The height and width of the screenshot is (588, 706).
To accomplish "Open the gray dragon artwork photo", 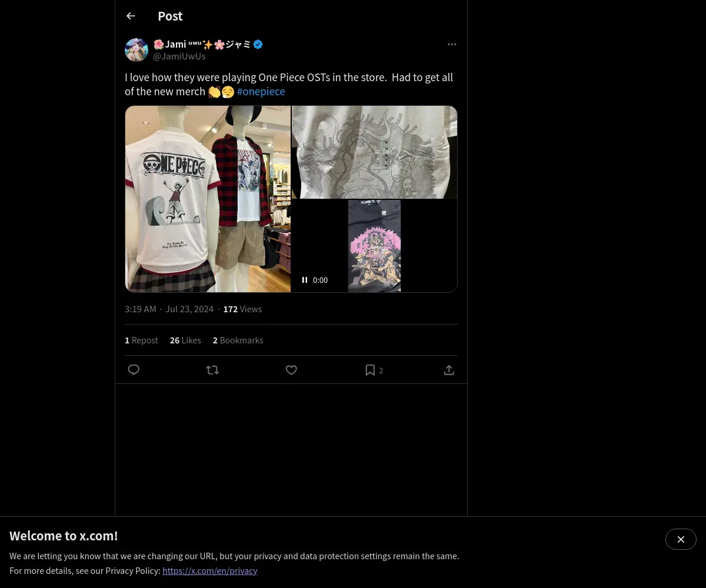I will click(x=374, y=152).
